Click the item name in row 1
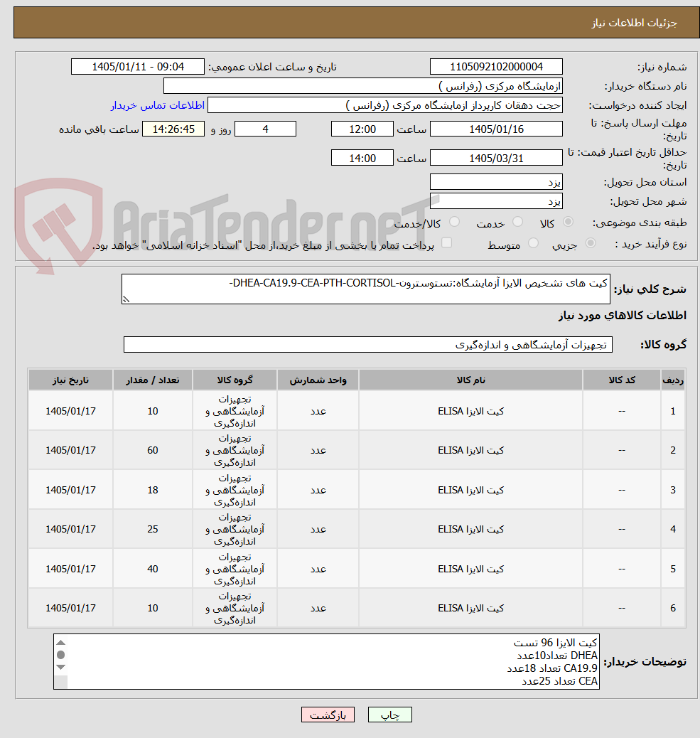700x738 pixels. coord(470,411)
